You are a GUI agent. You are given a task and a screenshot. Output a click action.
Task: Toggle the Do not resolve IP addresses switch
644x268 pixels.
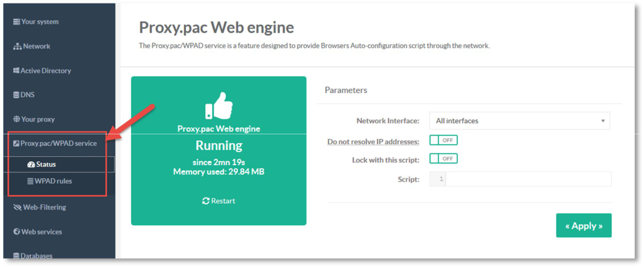[443, 141]
